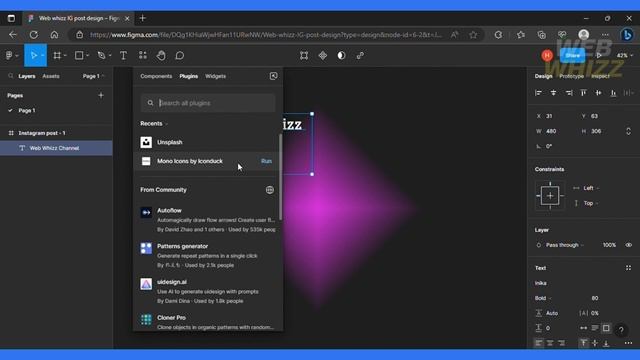Click the layers search icon

[11, 76]
